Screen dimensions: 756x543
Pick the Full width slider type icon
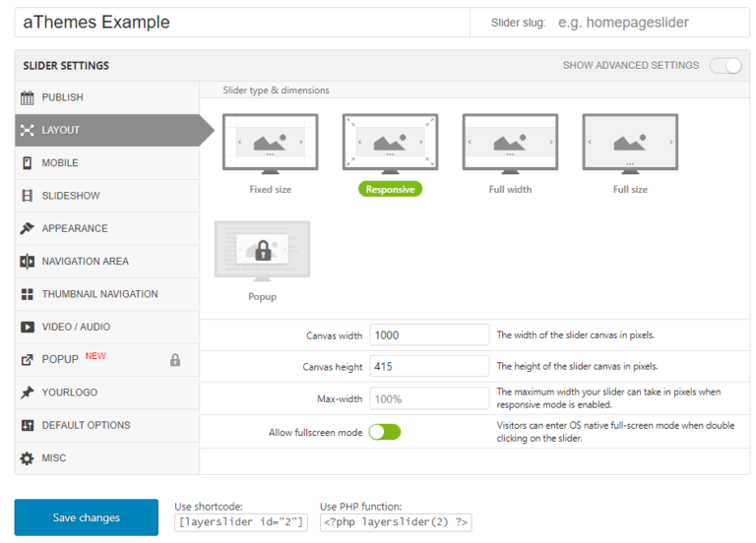coord(510,144)
